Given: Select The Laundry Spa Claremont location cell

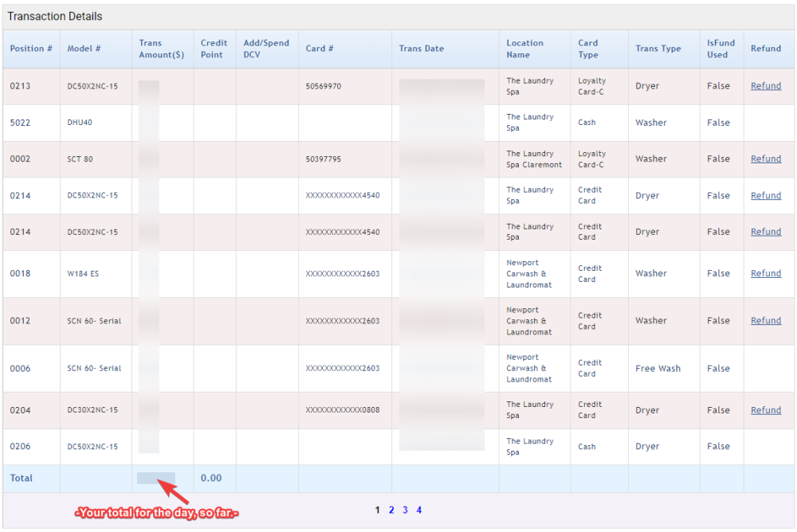Looking at the screenshot, I should click(x=534, y=159).
